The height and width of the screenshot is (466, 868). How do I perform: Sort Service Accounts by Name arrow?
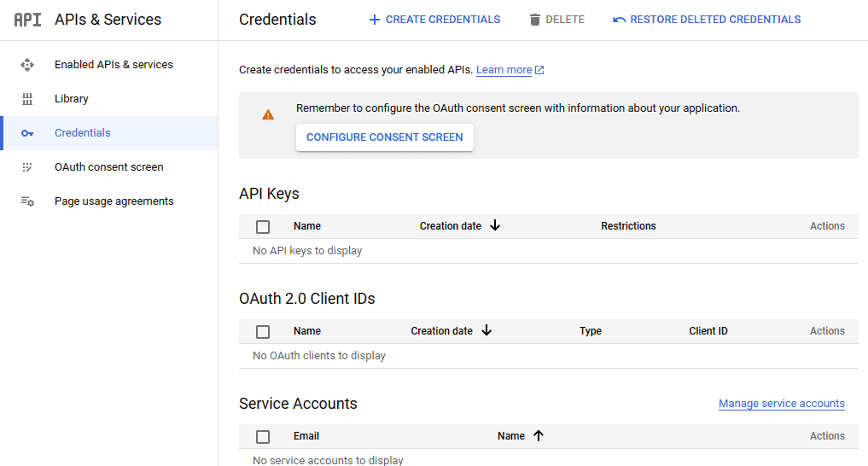pos(539,436)
